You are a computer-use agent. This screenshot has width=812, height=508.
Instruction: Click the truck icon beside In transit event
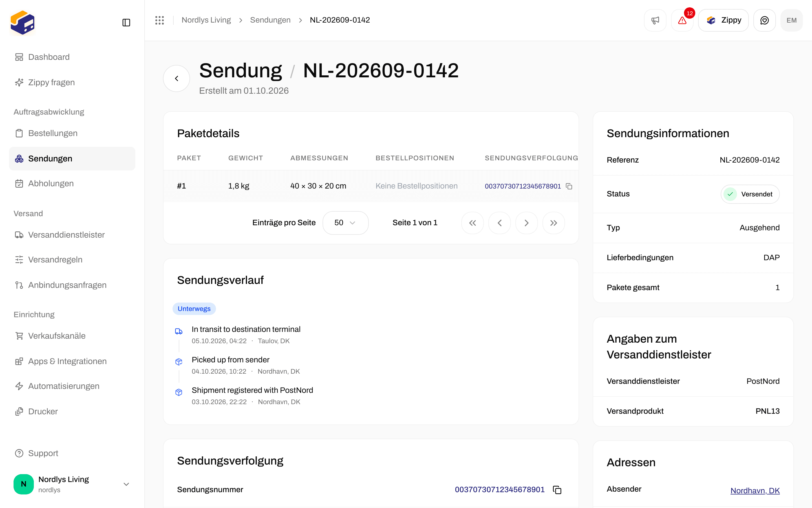pyautogui.click(x=179, y=332)
